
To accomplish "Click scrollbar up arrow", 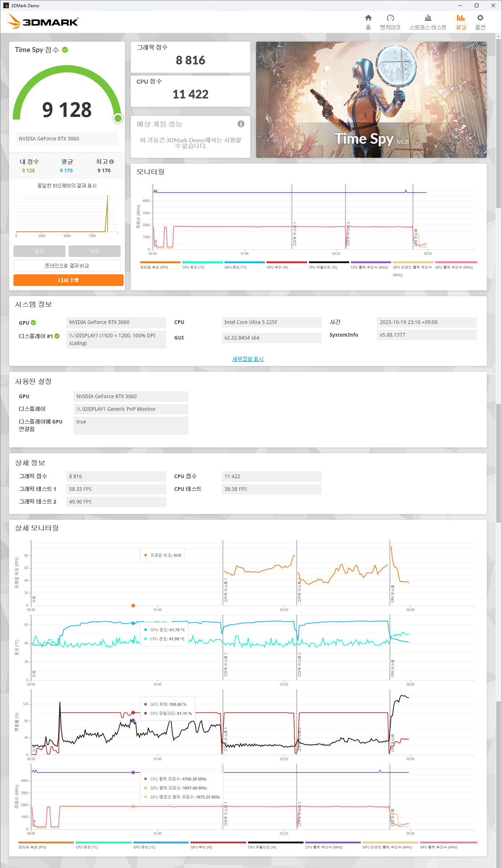I will (499, 36).
